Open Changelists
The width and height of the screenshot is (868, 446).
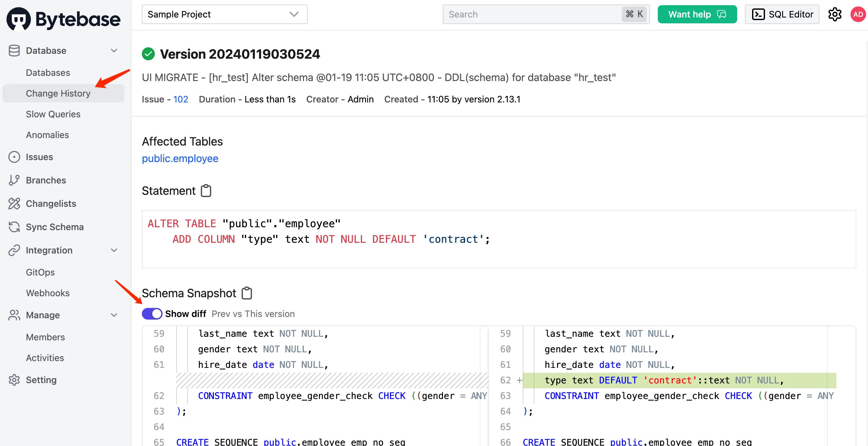[x=51, y=204]
